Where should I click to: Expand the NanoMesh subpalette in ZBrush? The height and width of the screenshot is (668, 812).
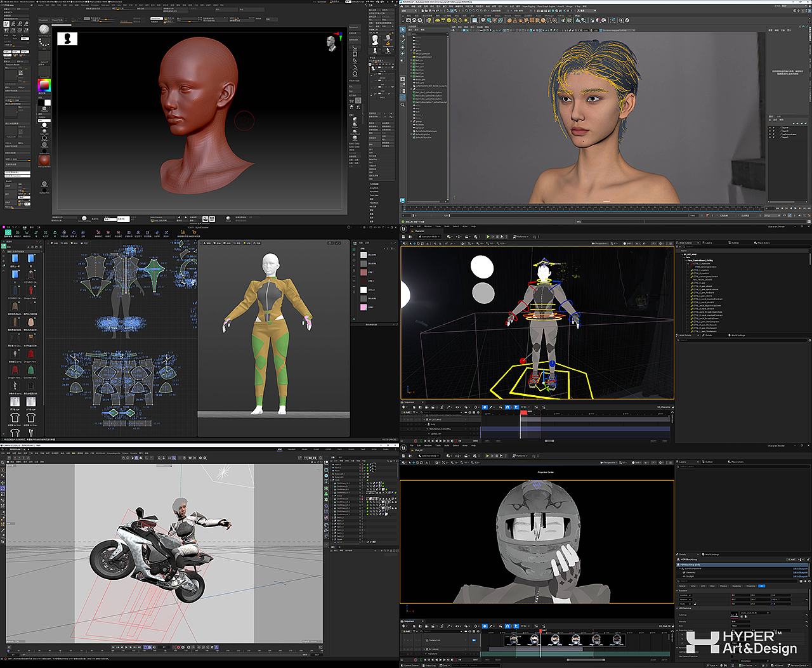click(x=374, y=192)
